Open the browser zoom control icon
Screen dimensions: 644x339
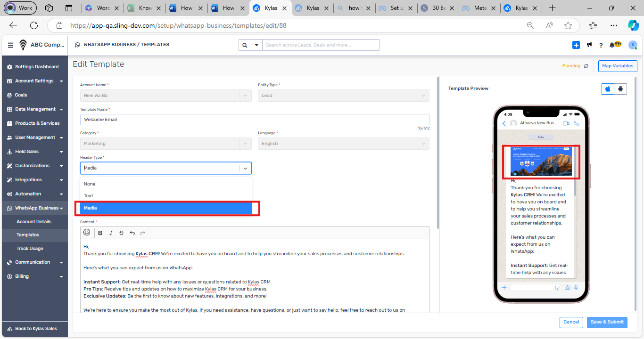(x=530, y=25)
